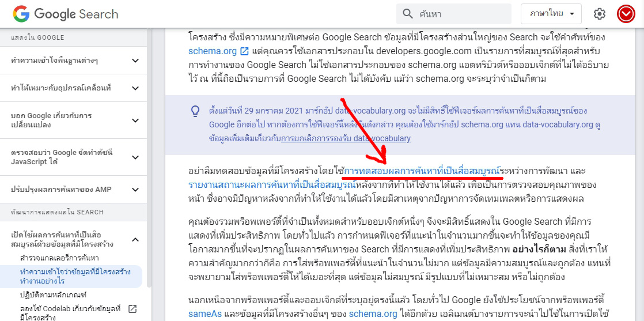Open สำรวจแกลเลอรีการค้นหา sidebar item

59,258
